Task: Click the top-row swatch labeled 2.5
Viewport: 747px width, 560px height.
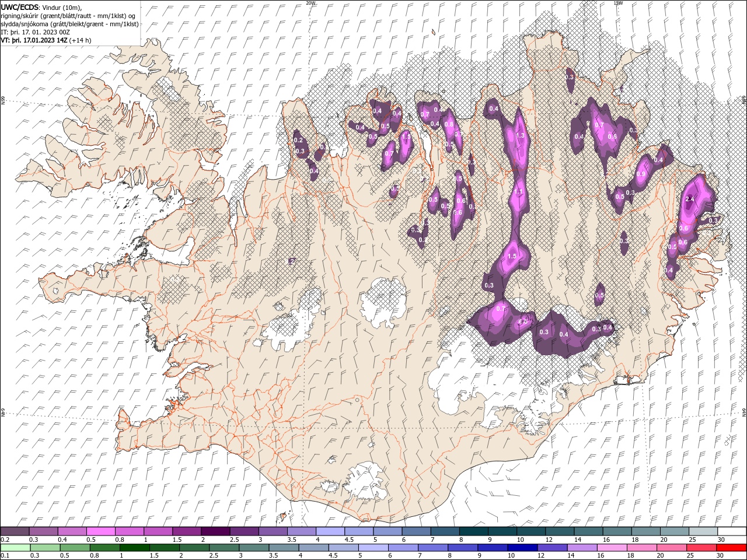Action: (243, 531)
